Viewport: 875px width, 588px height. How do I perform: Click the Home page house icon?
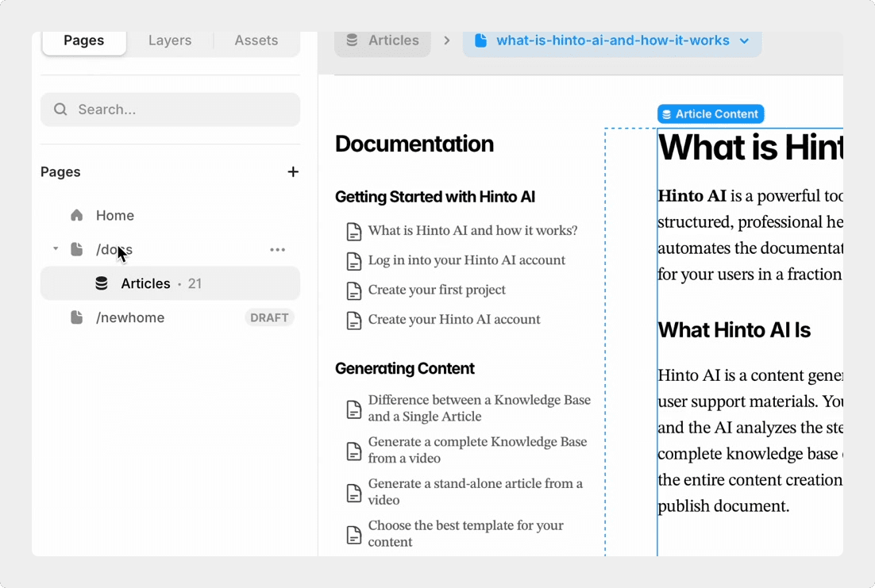coord(77,216)
